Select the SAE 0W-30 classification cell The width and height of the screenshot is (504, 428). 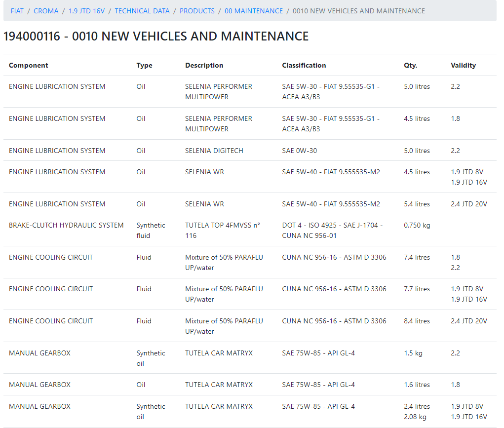[300, 151]
